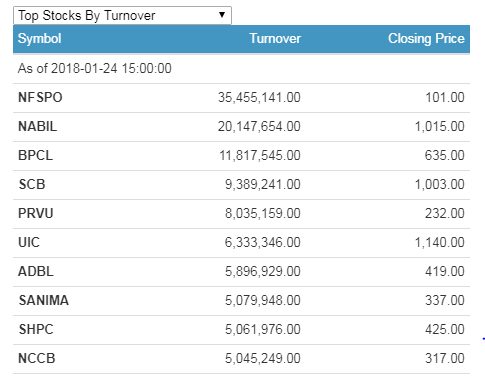Open the NFSPO stock symbol
Viewport: 485px width, 376px height.
click(x=40, y=97)
